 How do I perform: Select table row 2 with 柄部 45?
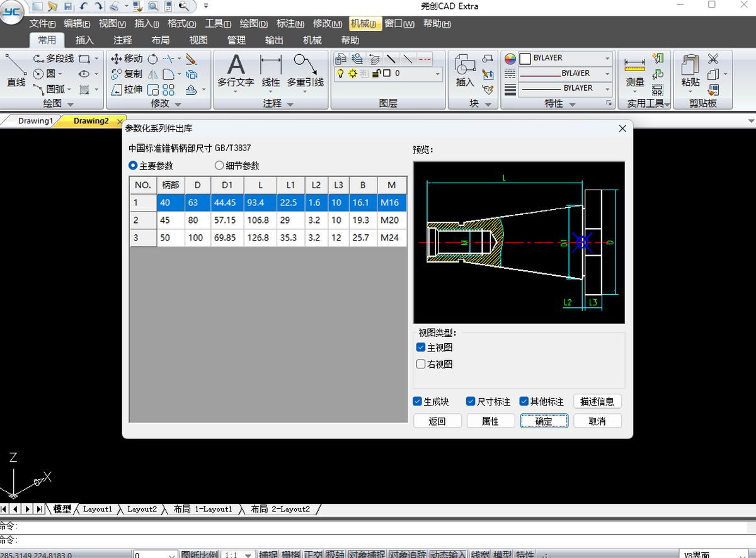click(x=268, y=220)
